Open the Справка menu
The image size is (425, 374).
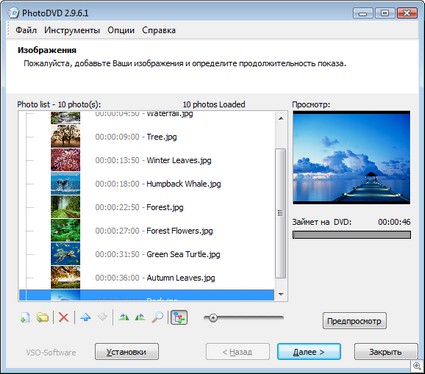pyautogui.click(x=159, y=30)
